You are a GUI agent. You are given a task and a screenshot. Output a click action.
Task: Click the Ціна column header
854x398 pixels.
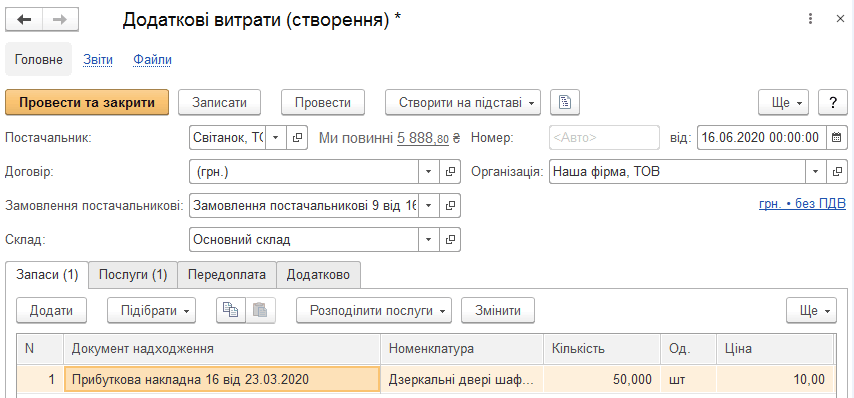(x=775, y=349)
